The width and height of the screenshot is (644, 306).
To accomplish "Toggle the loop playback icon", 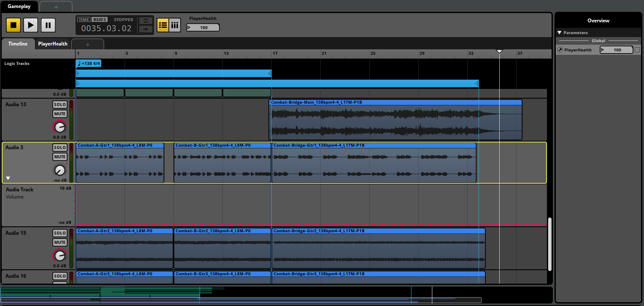I will click(146, 21).
